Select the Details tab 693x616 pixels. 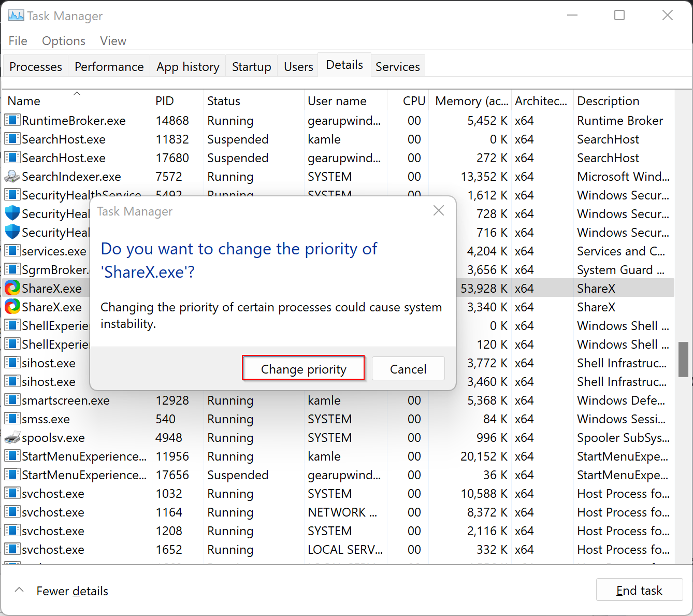(344, 65)
